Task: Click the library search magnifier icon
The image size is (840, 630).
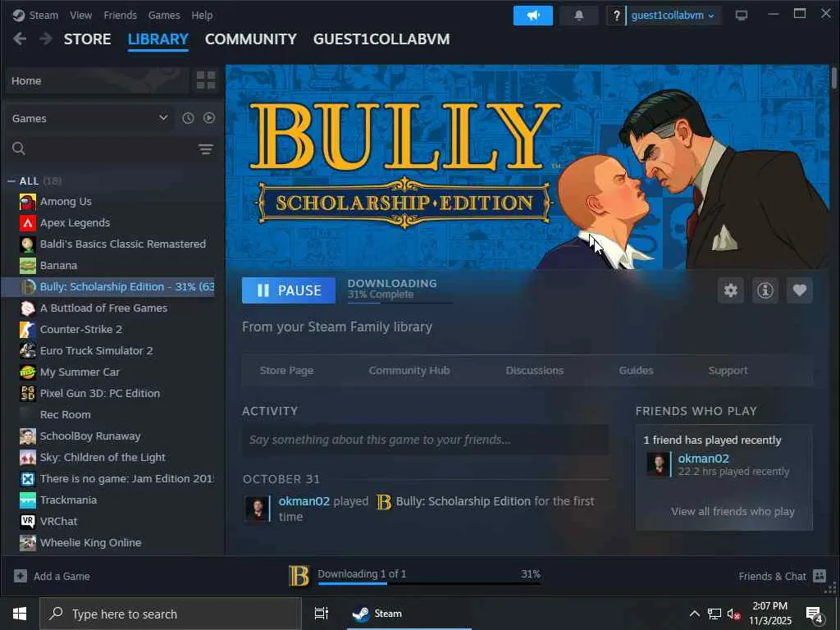Action: pos(19,148)
